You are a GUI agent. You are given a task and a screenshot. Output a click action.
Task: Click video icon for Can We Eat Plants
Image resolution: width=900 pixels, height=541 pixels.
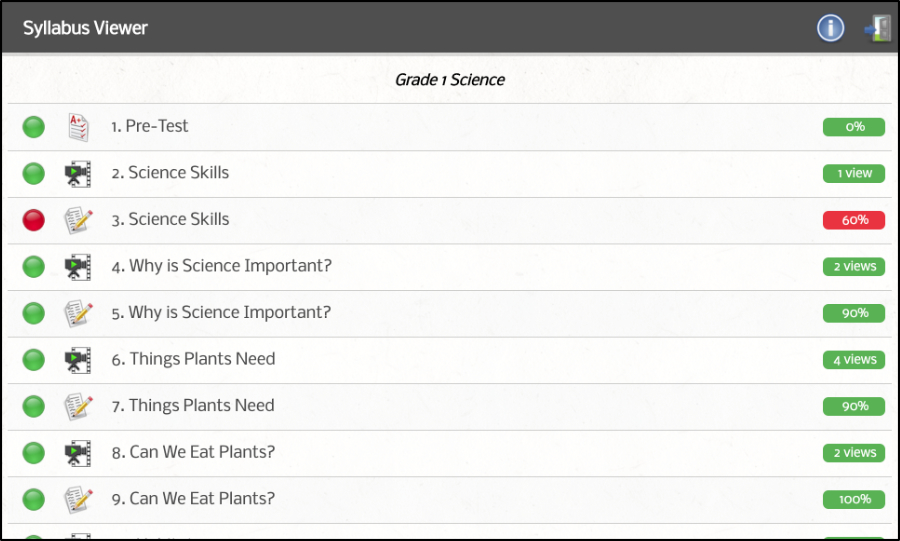(77, 453)
